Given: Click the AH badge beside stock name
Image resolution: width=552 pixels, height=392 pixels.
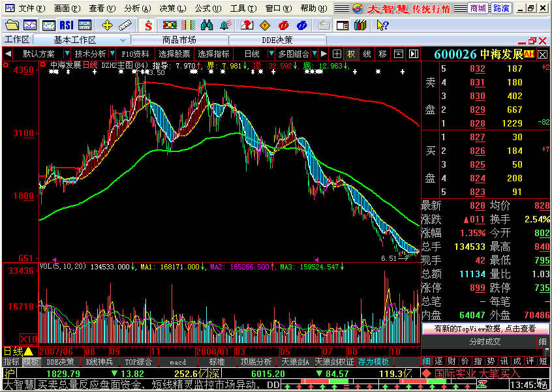Looking at the screenshot, I should pos(529,54).
